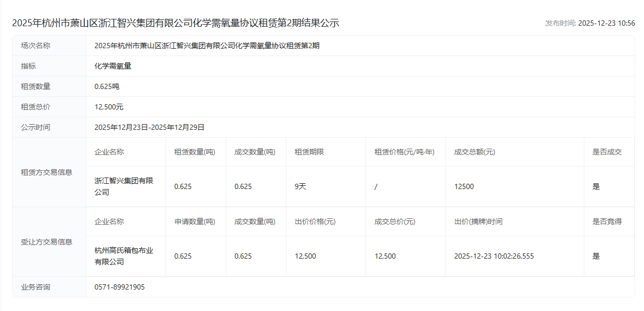644x311 pixels.
Task: Click the 租赁方交易信息 section label
Action: [x=47, y=172]
